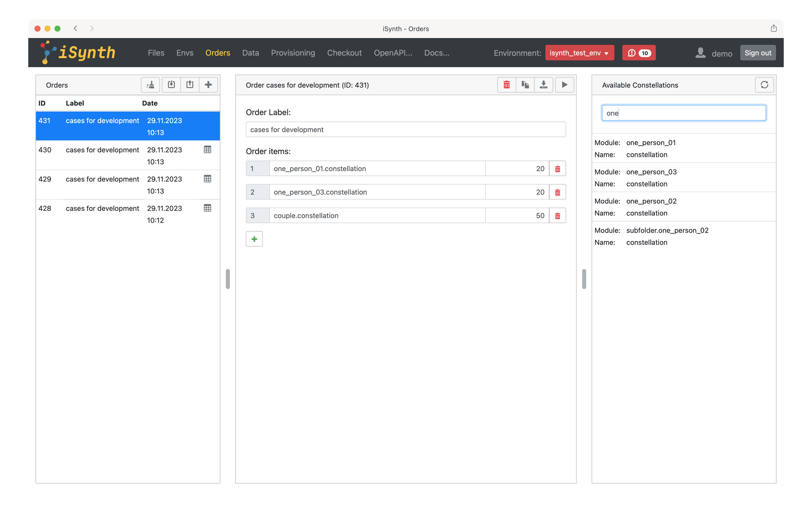Screen dimensions: 812x528
Task: Select constellation module one_person_02
Action: (684, 207)
